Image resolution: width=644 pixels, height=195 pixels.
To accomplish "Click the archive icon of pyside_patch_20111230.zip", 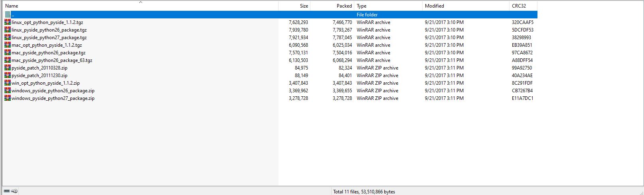I will [8, 76].
